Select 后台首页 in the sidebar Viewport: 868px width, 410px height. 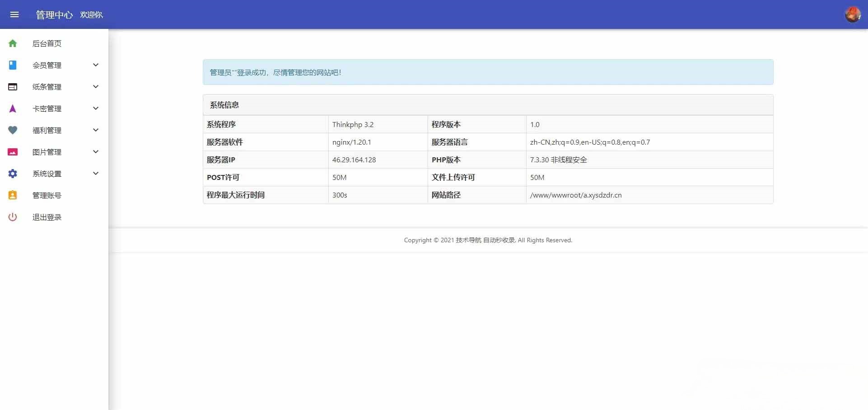pyautogui.click(x=47, y=43)
